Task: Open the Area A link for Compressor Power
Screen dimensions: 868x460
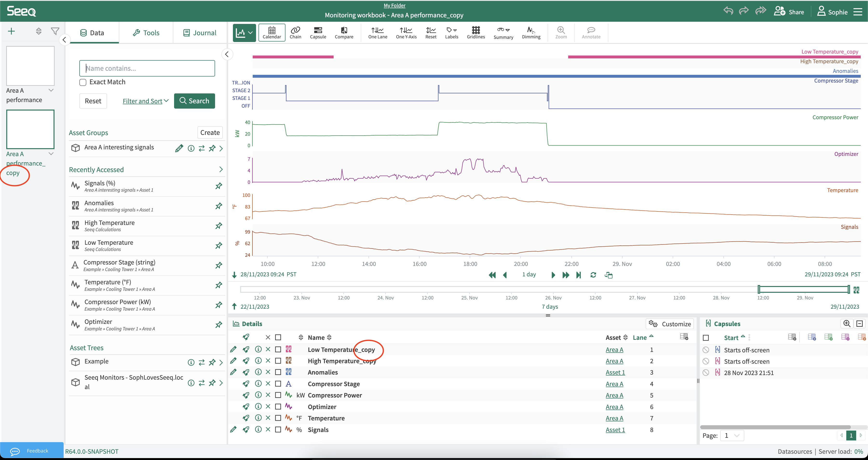Action: 614,395
